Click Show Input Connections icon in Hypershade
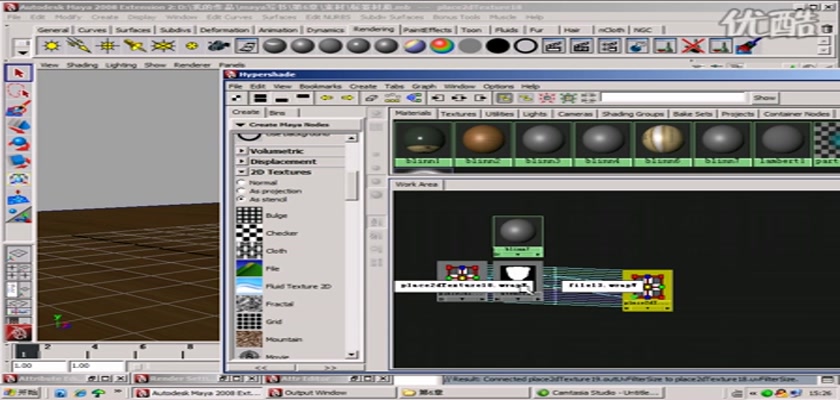 438,98
